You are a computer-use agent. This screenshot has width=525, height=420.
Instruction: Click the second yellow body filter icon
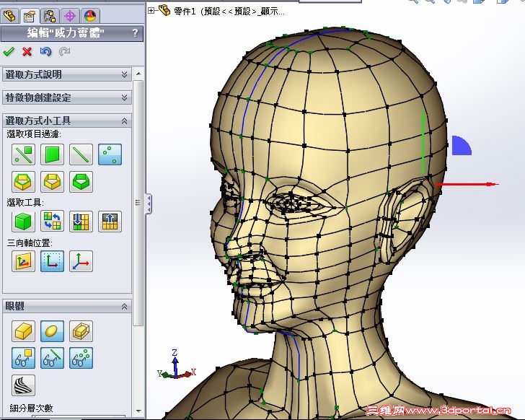coord(52,182)
